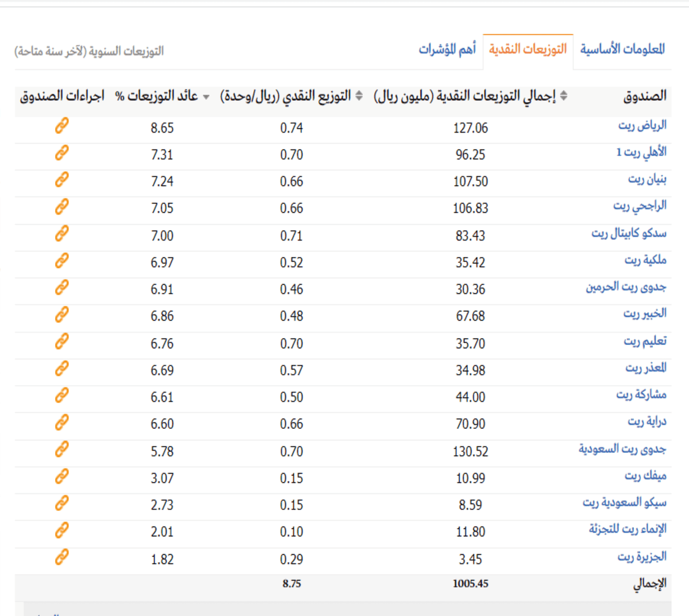Click the الإجمالي total row label
Screen dimensions: 689x616
pos(649,584)
